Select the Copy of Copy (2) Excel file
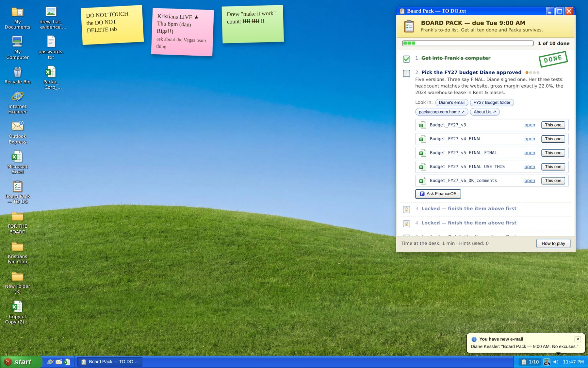Screen dimensions: 588x368 point(17,312)
